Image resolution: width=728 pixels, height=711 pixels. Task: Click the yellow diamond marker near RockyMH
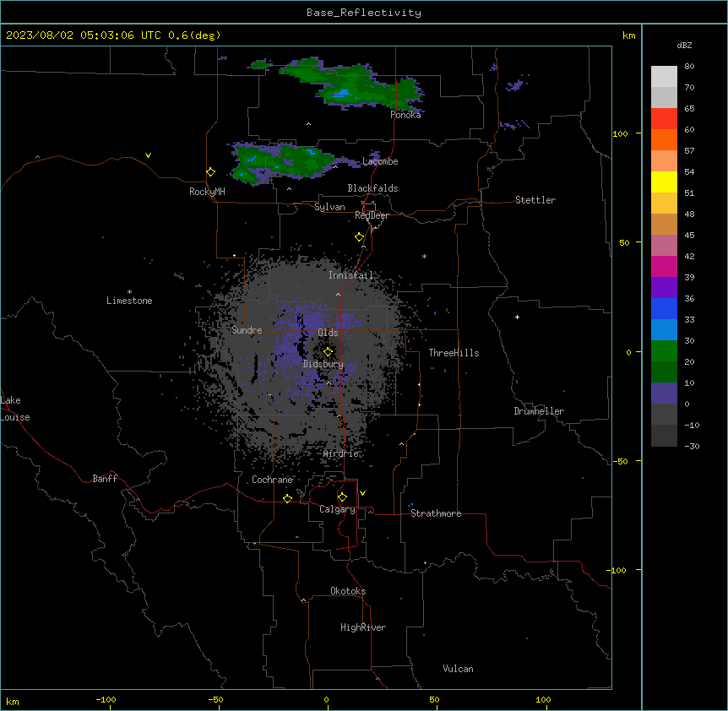[210, 172]
